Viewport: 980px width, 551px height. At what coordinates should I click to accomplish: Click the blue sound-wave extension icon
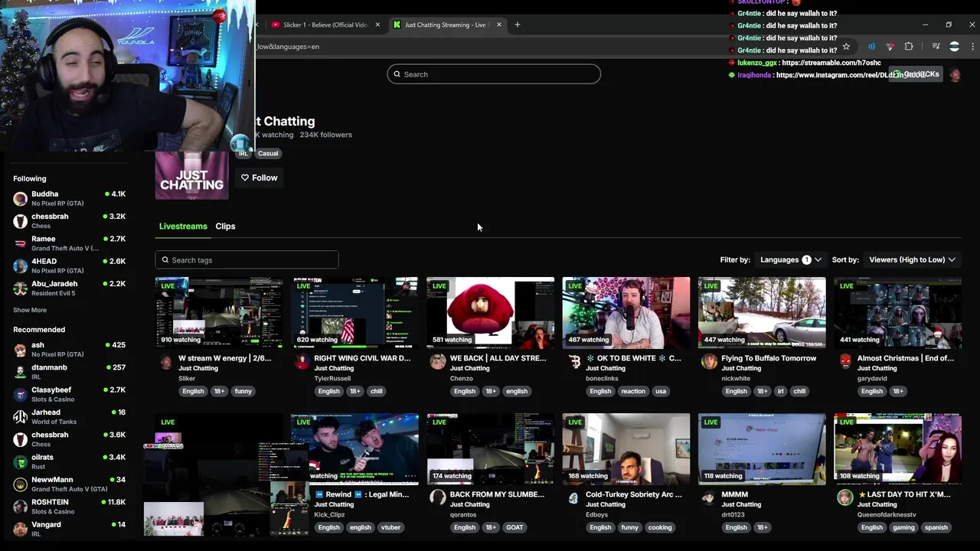(871, 47)
